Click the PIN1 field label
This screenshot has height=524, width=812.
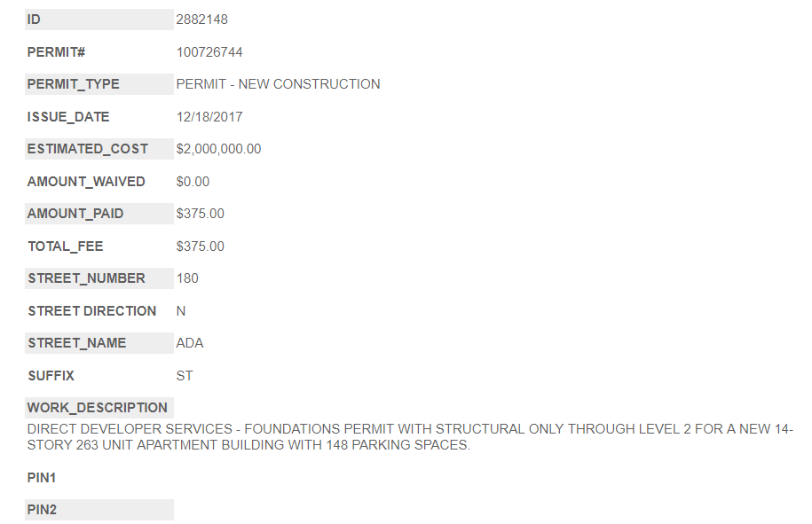pos(42,478)
